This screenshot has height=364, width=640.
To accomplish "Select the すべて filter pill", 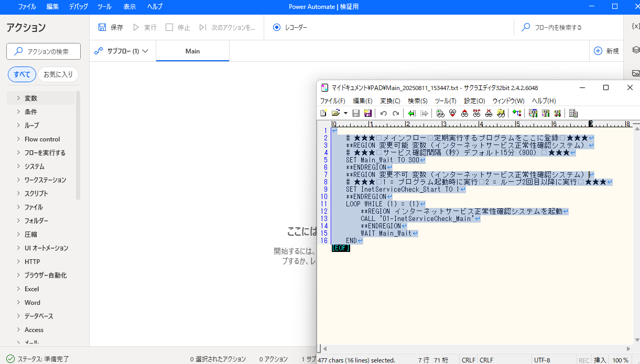I will pyautogui.click(x=22, y=74).
